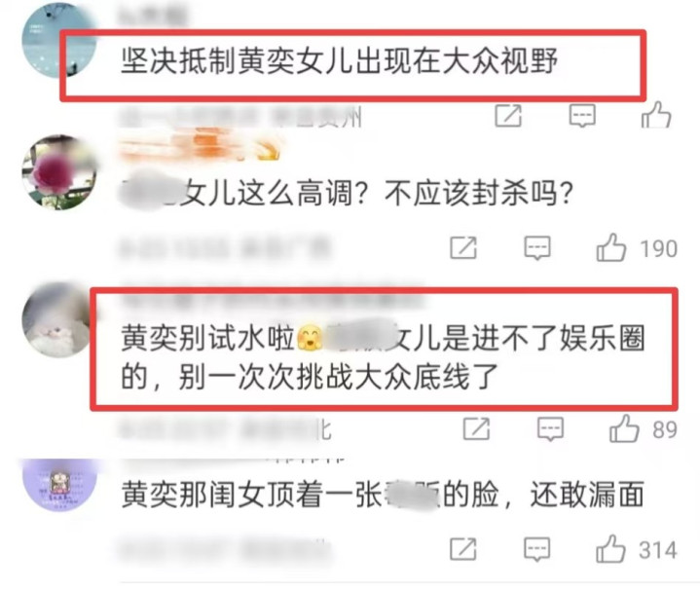
Task: Like the first comment about 坚决抵制
Action: (x=656, y=115)
